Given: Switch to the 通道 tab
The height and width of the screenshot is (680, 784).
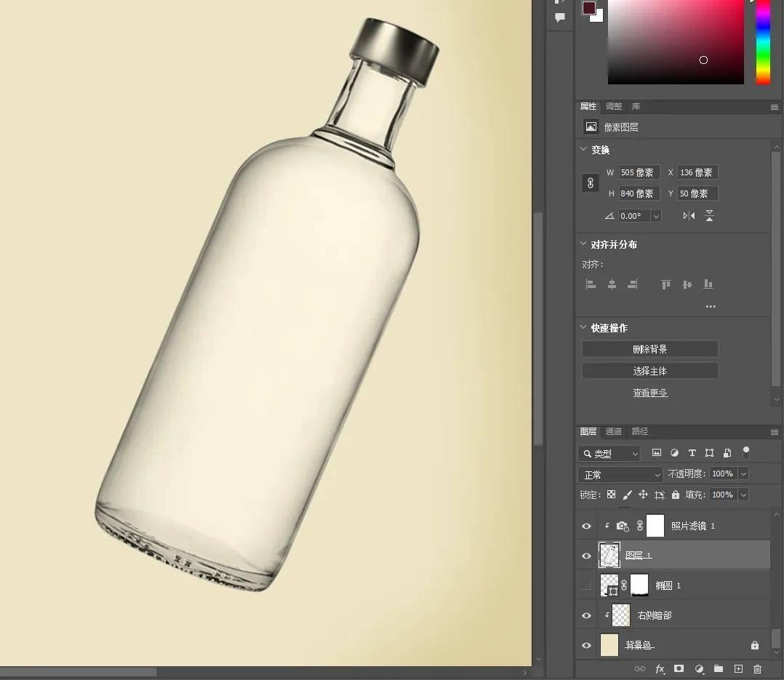Looking at the screenshot, I should (x=614, y=431).
